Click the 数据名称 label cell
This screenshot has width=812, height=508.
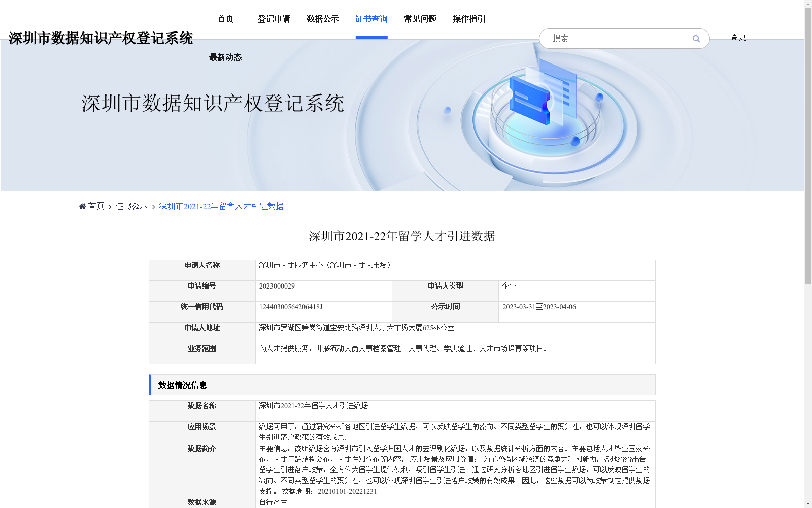[202, 411]
